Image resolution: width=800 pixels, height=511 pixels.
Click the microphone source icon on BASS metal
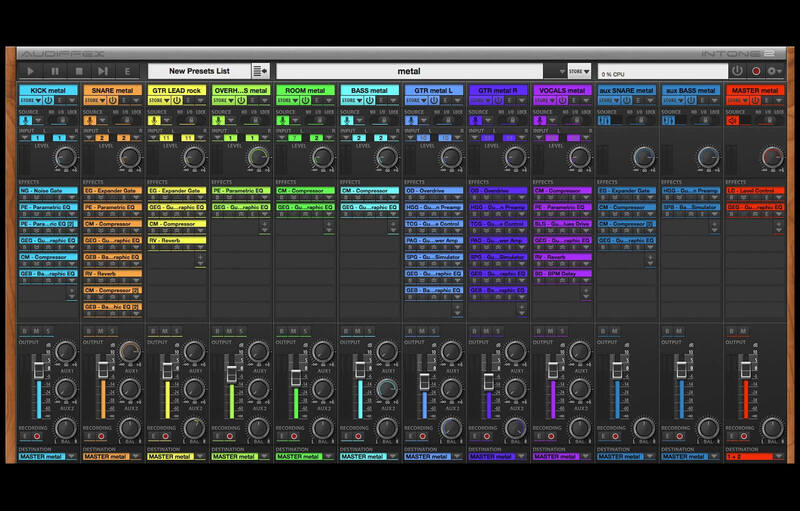[x=347, y=120]
